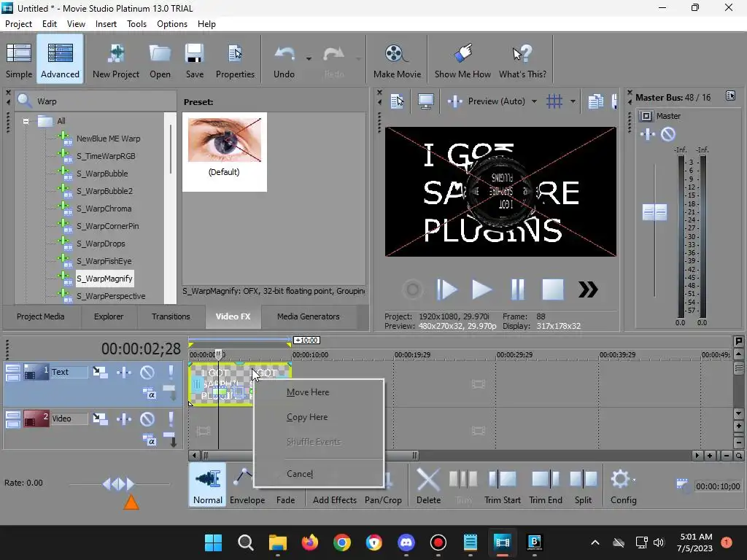Undo the last action

click(x=284, y=61)
